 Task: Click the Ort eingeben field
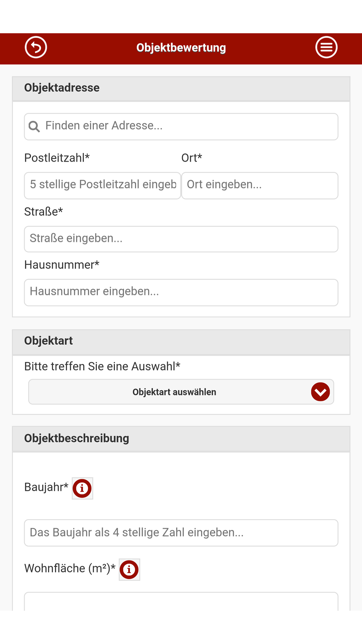[x=259, y=185]
